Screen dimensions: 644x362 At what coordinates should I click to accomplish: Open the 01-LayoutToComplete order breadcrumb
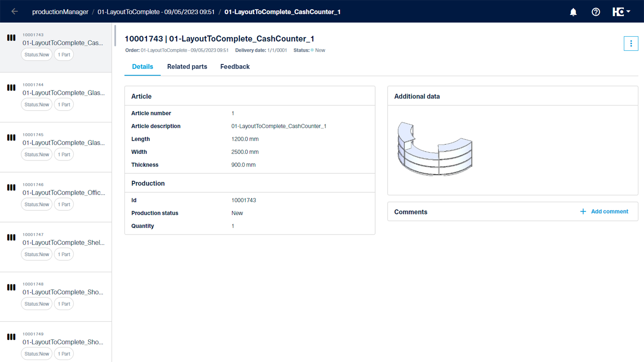click(156, 12)
